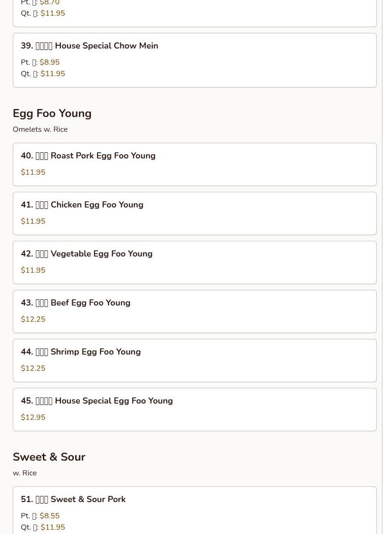
Task: Click the price under Chicken Egg Foo Young
Action: (x=33, y=221)
